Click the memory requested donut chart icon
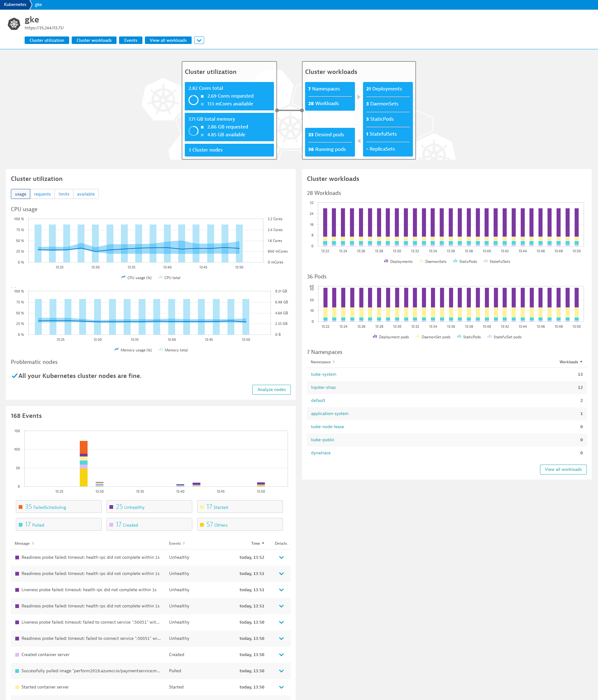Viewport: 598px width, 700px height. coord(194,131)
